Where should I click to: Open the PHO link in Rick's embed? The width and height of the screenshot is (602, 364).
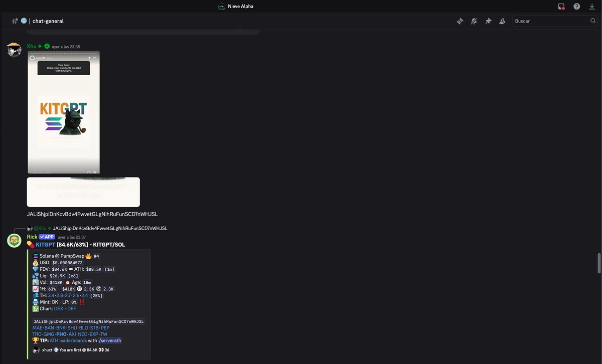(x=61, y=334)
